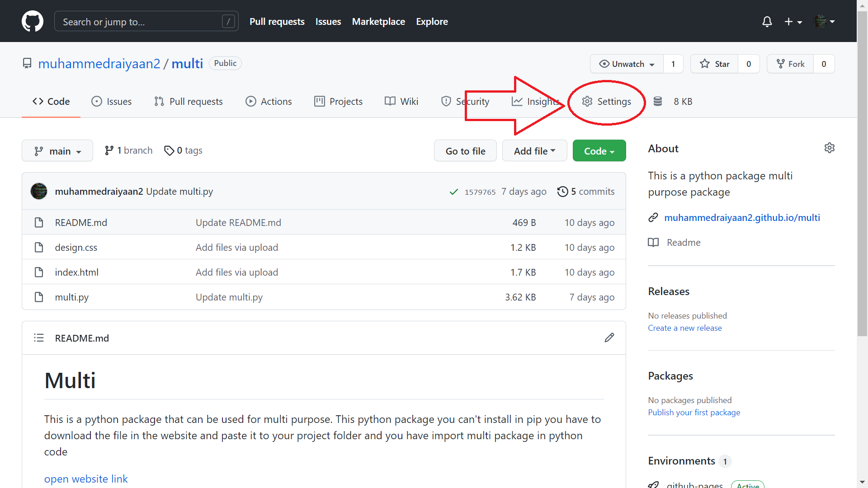Expand the plus create-new menu
The width and height of the screenshot is (868, 488).
[x=793, y=21]
